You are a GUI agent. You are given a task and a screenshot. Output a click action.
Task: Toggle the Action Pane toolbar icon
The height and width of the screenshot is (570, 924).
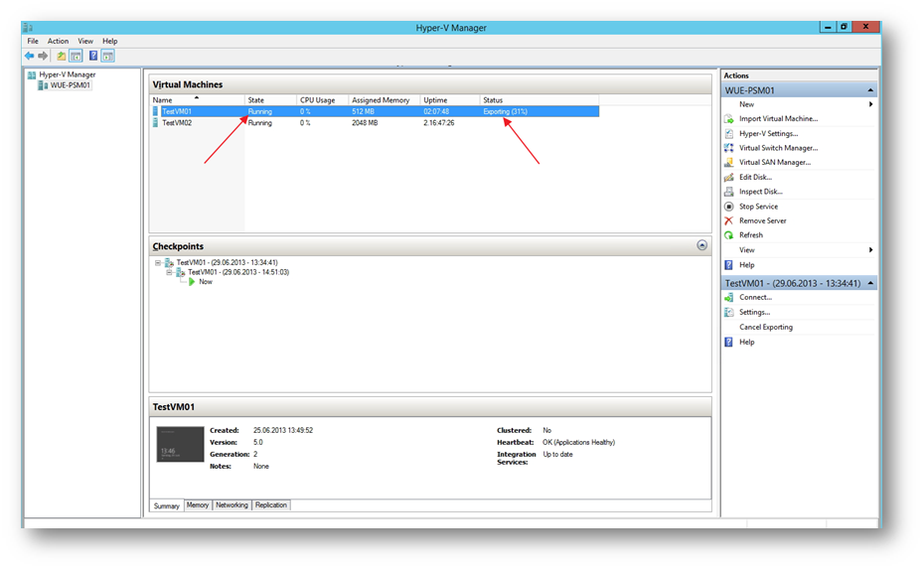coord(108,56)
